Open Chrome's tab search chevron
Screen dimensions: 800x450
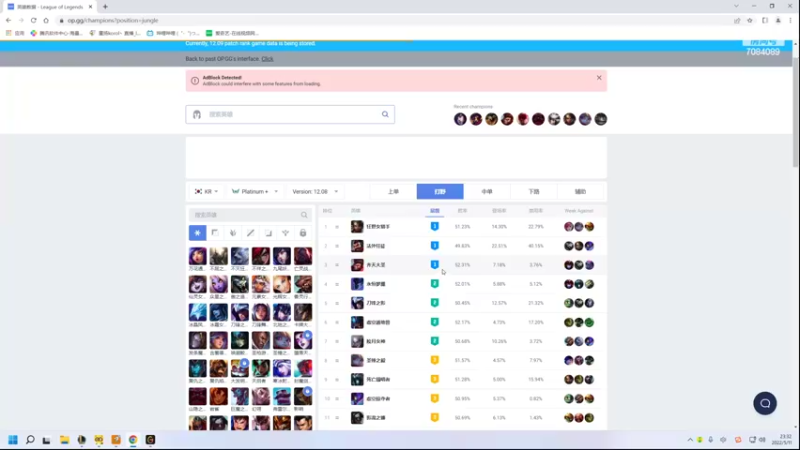tap(736, 6)
